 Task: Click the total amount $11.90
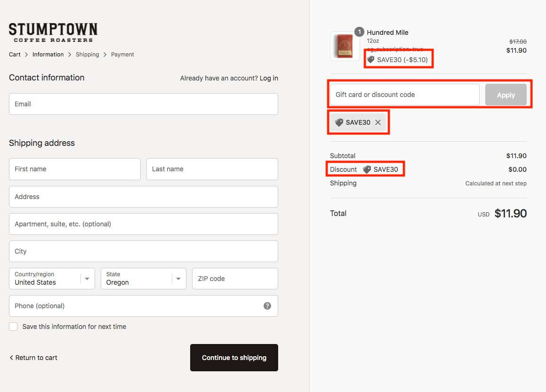pyautogui.click(x=511, y=213)
